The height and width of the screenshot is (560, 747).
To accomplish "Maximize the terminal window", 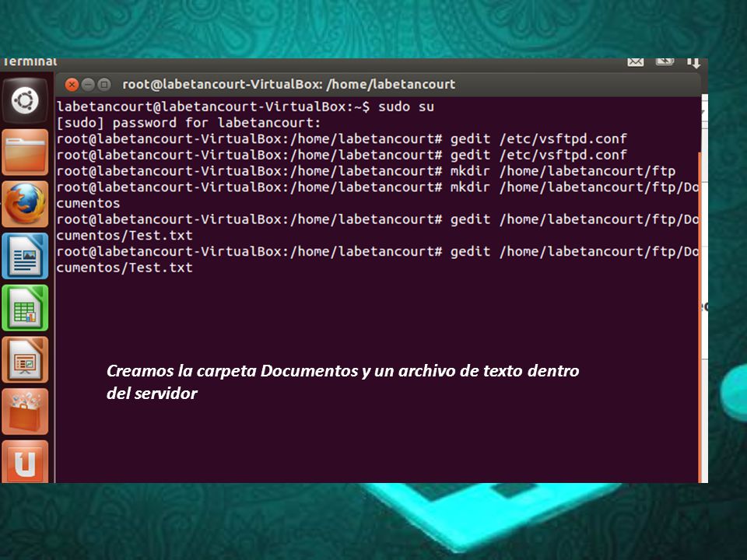I will pos(103,85).
